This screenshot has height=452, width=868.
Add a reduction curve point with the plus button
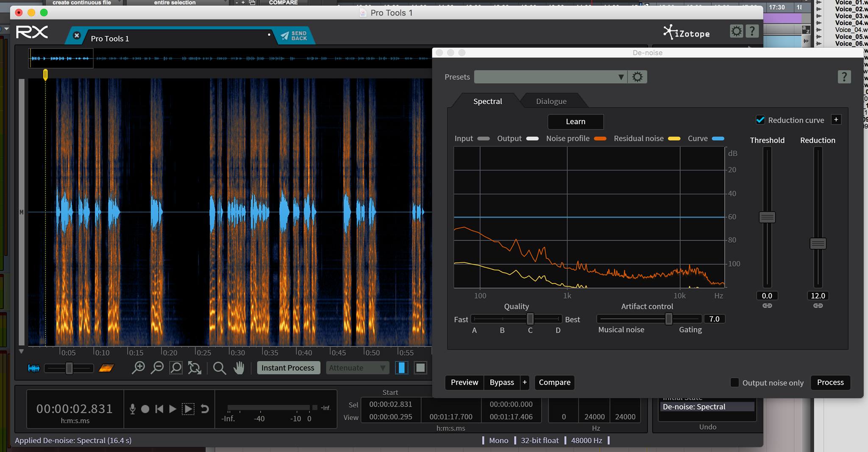[x=836, y=120]
